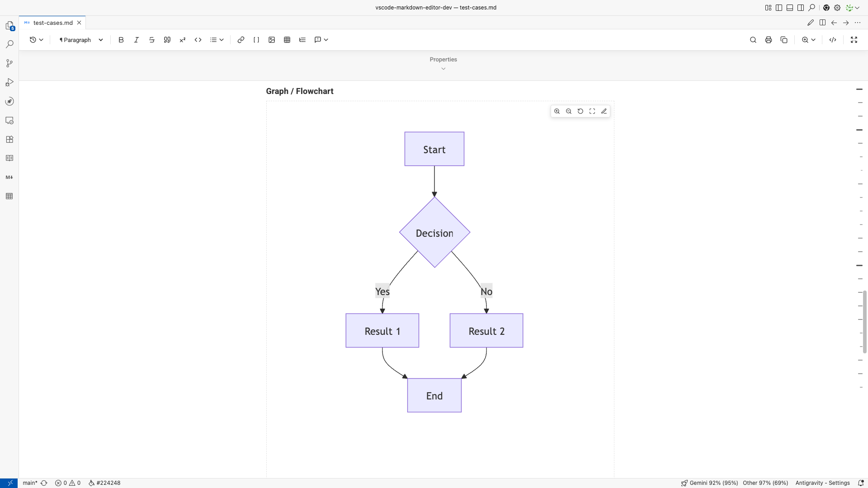Screen dimensions: 868x488
Task: Open the Extensions view in activity bar
Action: pos(9,139)
